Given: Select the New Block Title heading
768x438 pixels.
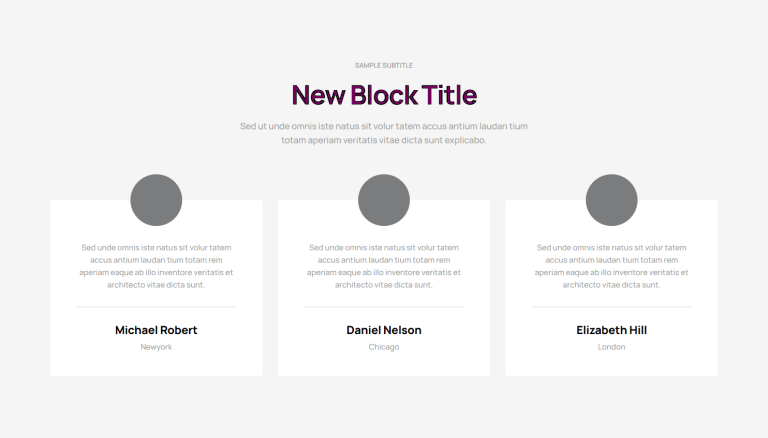Looking at the screenshot, I should (384, 95).
